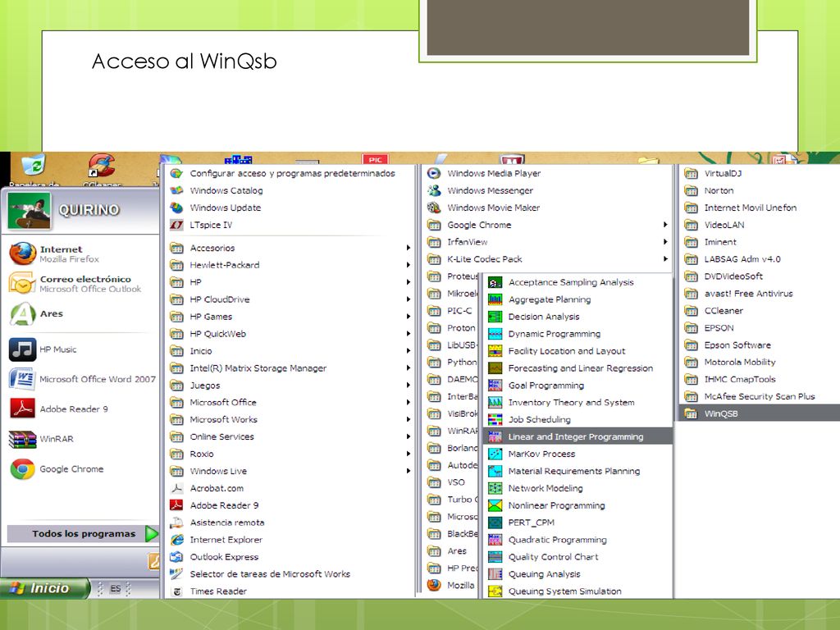Click Linear and Integer Programming icon

click(x=495, y=436)
